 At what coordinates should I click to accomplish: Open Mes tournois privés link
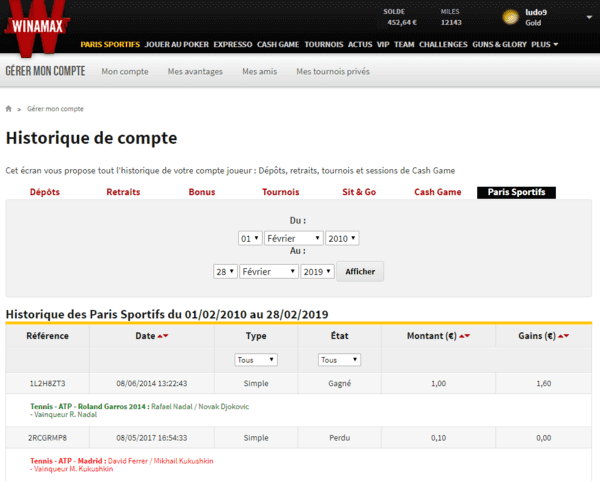click(333, 72)
